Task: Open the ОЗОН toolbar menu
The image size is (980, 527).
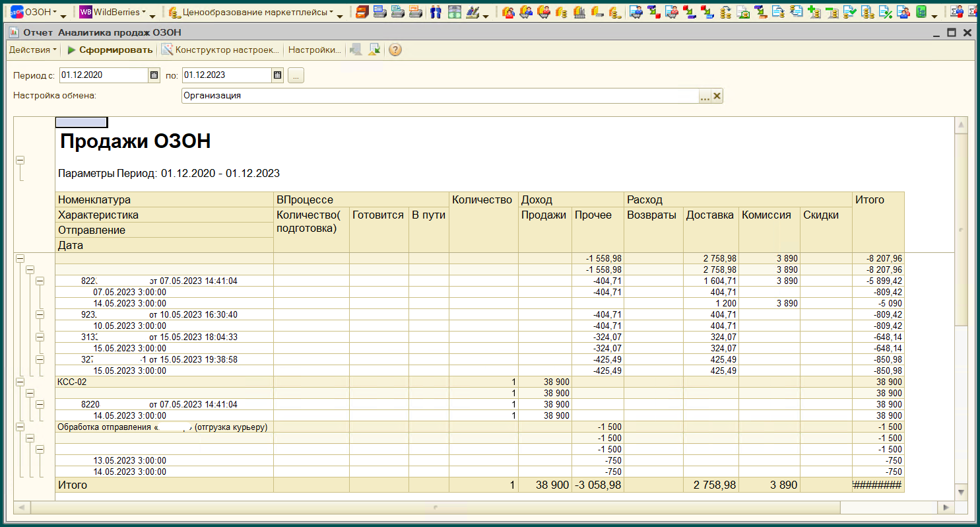Action: click(34, 12)
